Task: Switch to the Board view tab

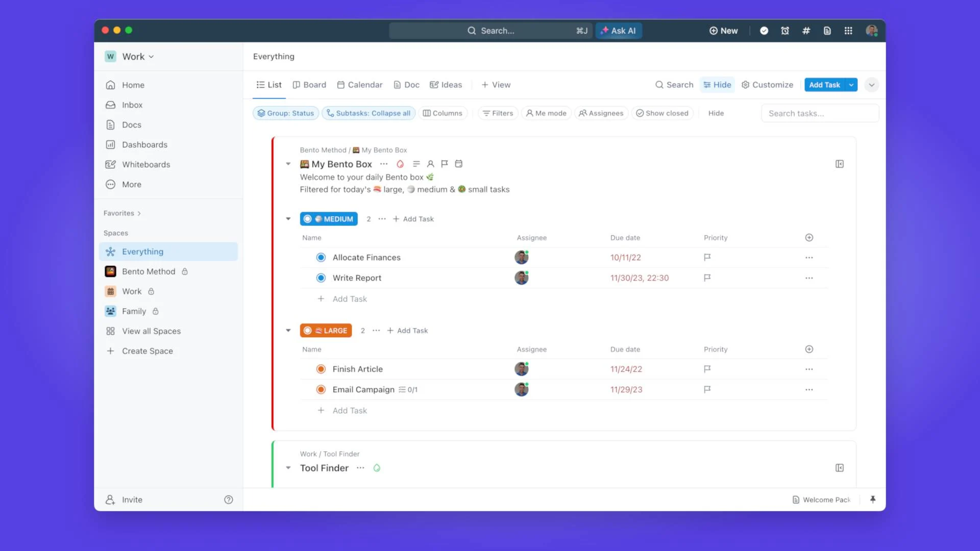Action: 309,85
